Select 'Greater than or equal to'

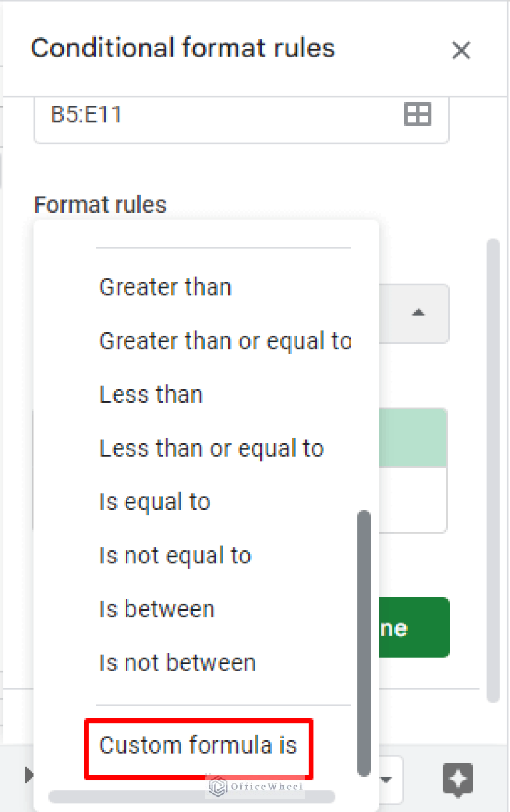[225, 341]
